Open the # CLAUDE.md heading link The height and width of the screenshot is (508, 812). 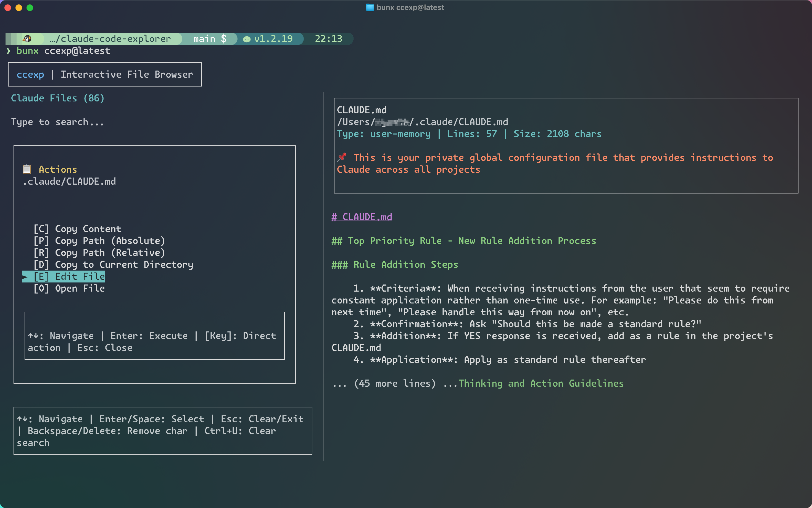(362, 217)
